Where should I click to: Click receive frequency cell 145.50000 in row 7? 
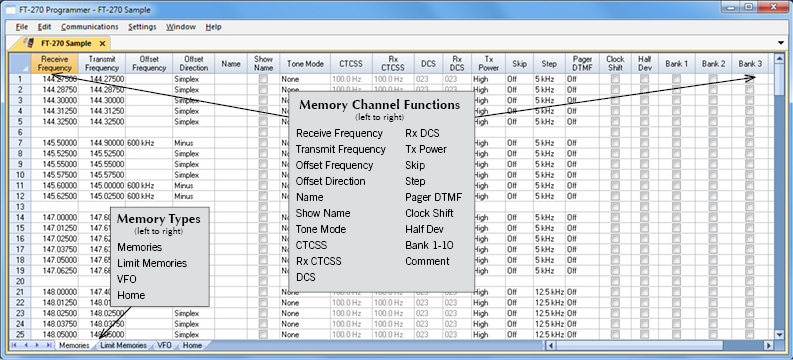[55, 143]
